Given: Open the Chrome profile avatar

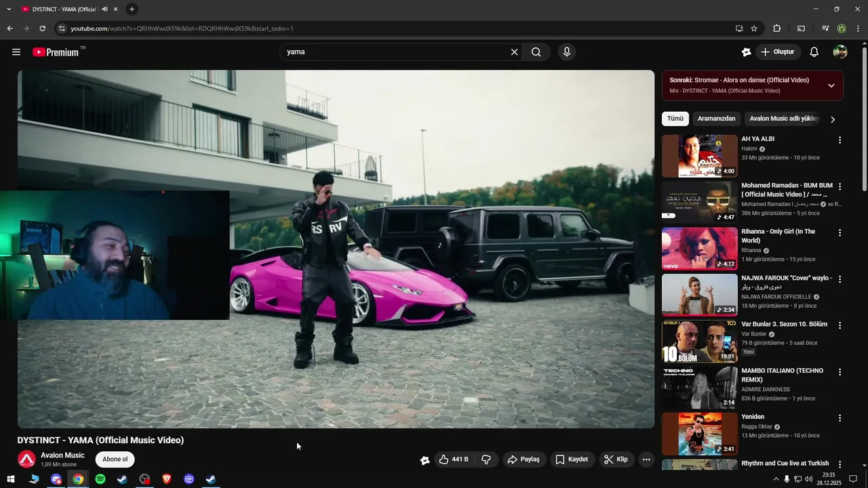Looking at the screenshot, I should [842, 28].
